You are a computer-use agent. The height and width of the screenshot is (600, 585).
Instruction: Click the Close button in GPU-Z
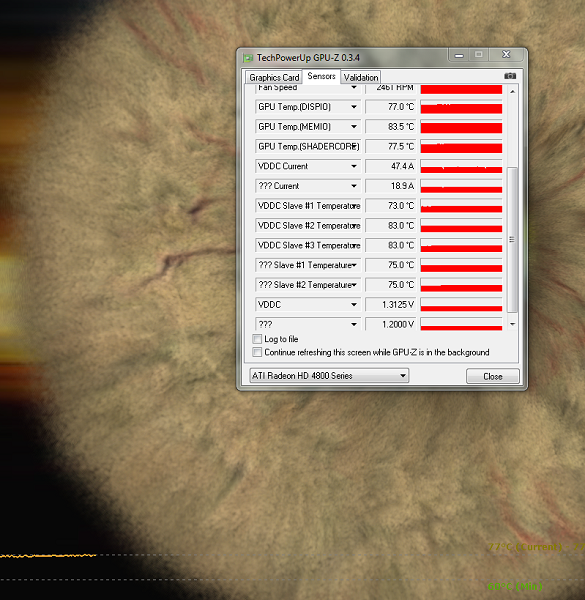pyautogui.click(x=492, y=376)
